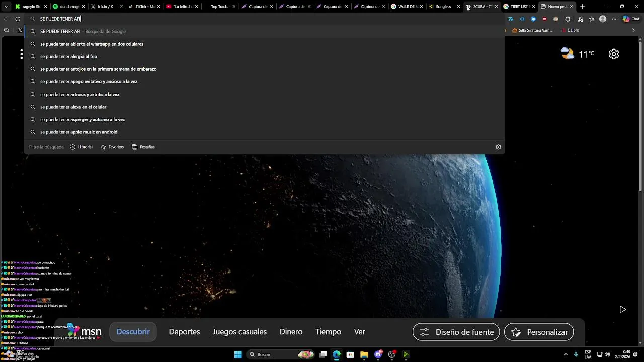Filter search by Historial
Screen dimensions: 644x362
[x=82, y=147]
